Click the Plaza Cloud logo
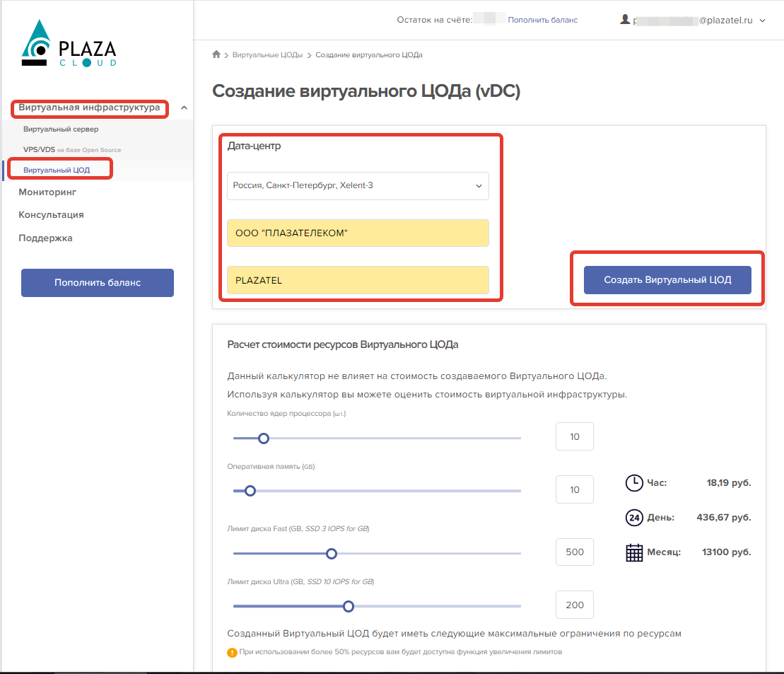Image resolution: width=784 pixels, height=674 pixels. [69, 45]
